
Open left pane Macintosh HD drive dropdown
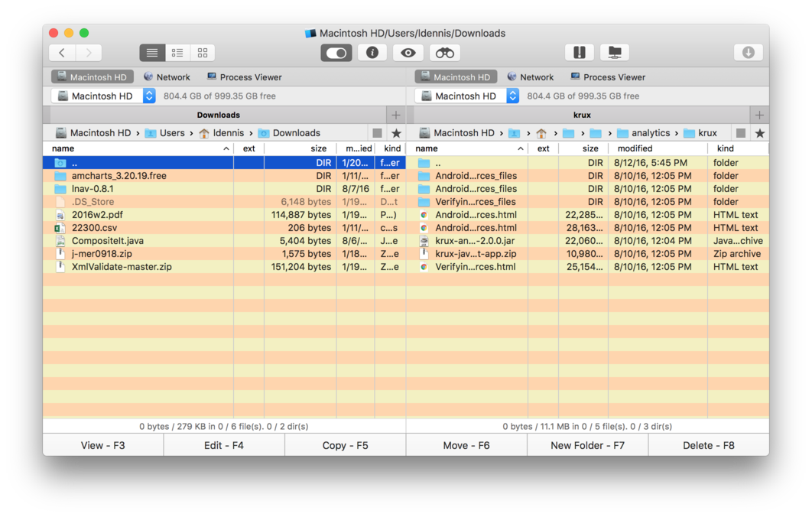point(103,96)
